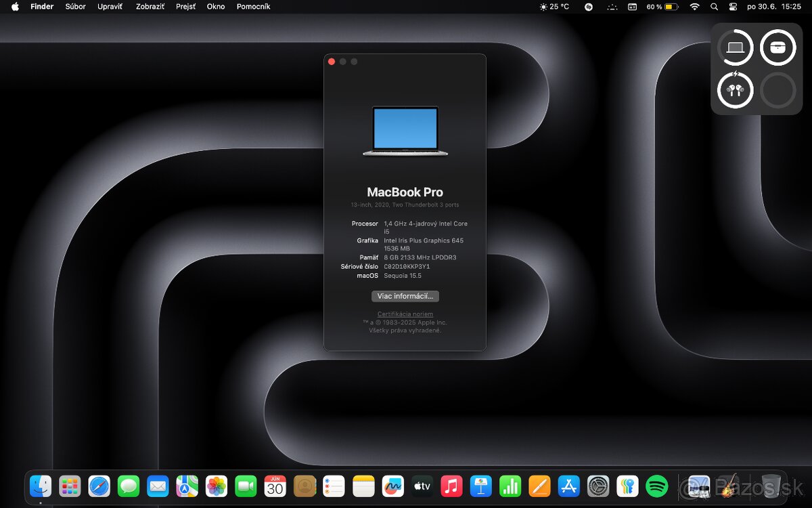This screenshot has height=508, width=812.
Task: Open the Mail app in Dock
Action: (158, 486)
